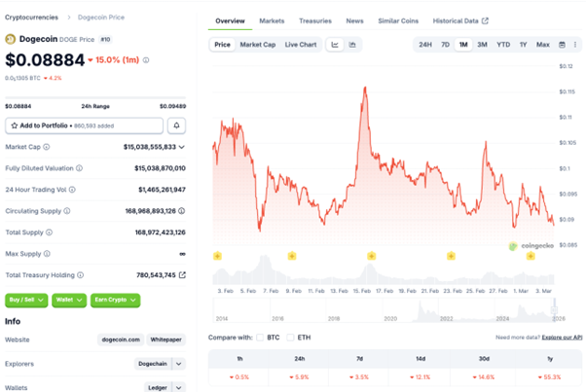The height and width of the screenshot is (392, 586).
Task: Expand the Market Cap details chevron
Action: click(x=182, y=147)
